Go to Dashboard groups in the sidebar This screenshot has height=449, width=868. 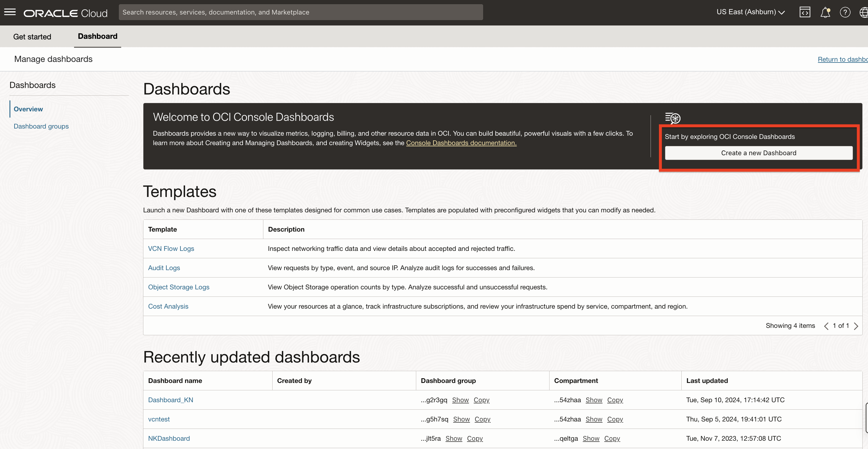coord(41,126)
